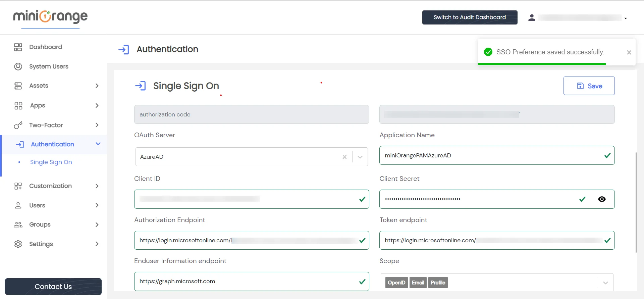This screenshot has width=644, height=299.
Task: Show the Client Secret with eye icon
Action: coord(602,199)
